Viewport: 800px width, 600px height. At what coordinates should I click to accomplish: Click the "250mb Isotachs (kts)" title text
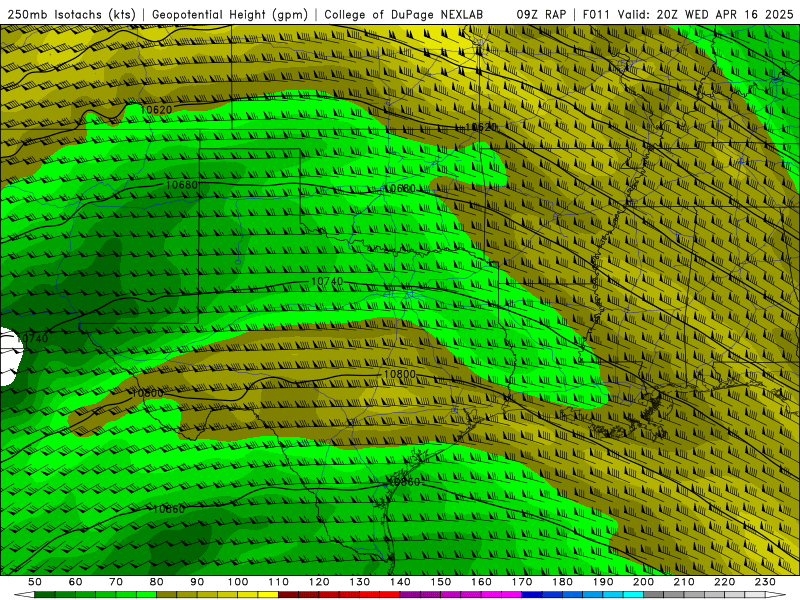(71, 15)
